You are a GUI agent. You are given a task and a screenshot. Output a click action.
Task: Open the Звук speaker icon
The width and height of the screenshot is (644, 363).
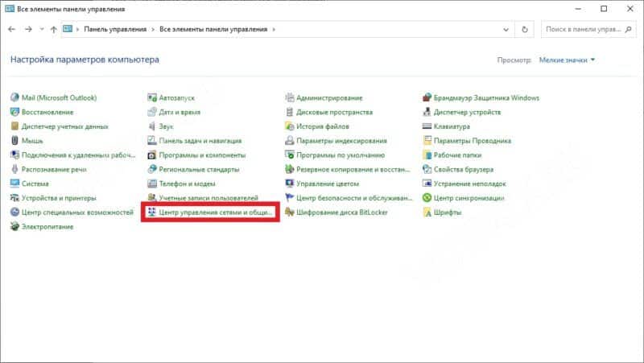pyautogui.click(x=152, y=127)
